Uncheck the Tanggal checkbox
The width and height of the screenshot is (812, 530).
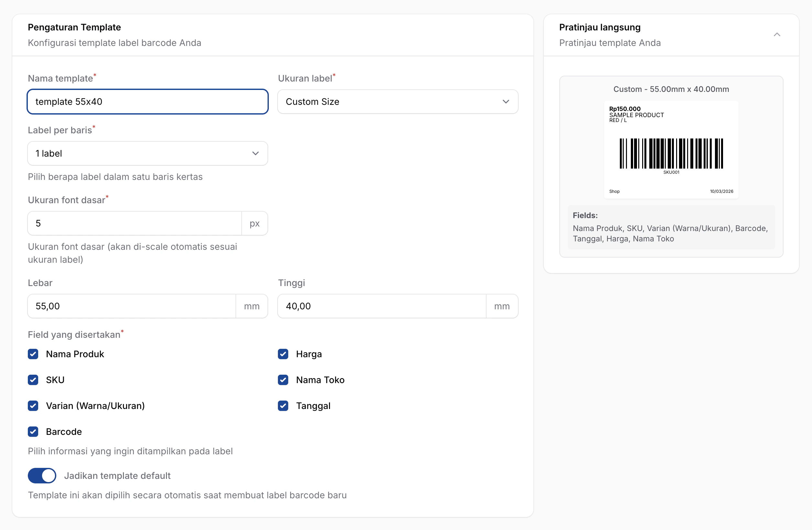283,406
